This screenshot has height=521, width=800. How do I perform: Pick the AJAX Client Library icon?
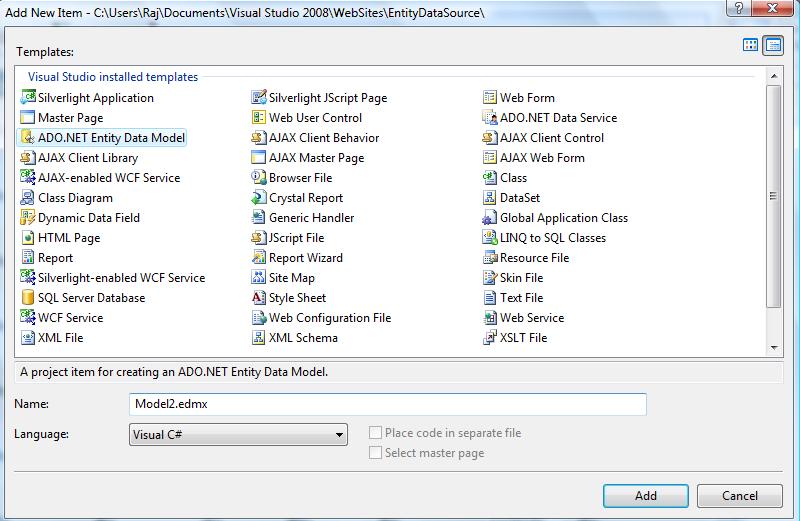pyautogui.click(x=28, y=157)
